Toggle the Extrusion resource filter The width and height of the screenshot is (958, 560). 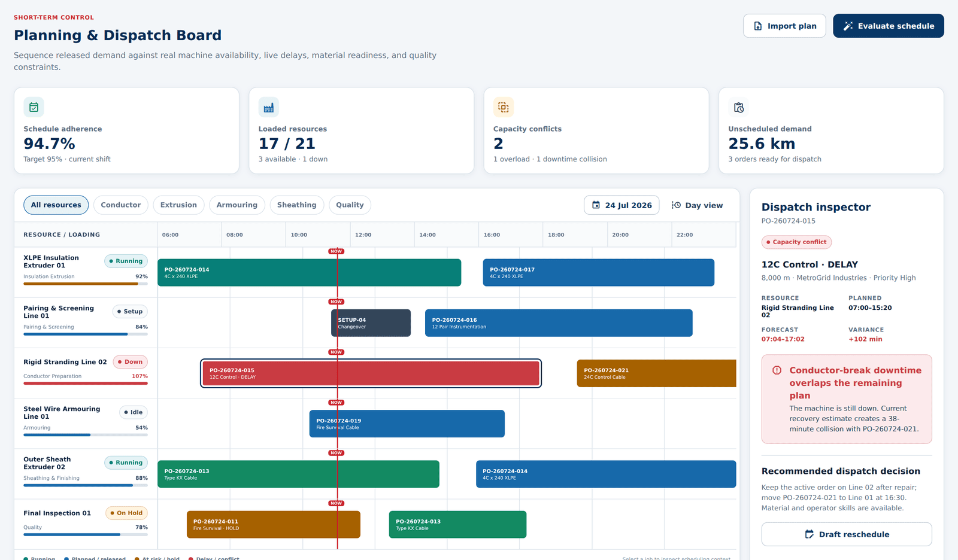pyautogui.click(x=178, y=205)
